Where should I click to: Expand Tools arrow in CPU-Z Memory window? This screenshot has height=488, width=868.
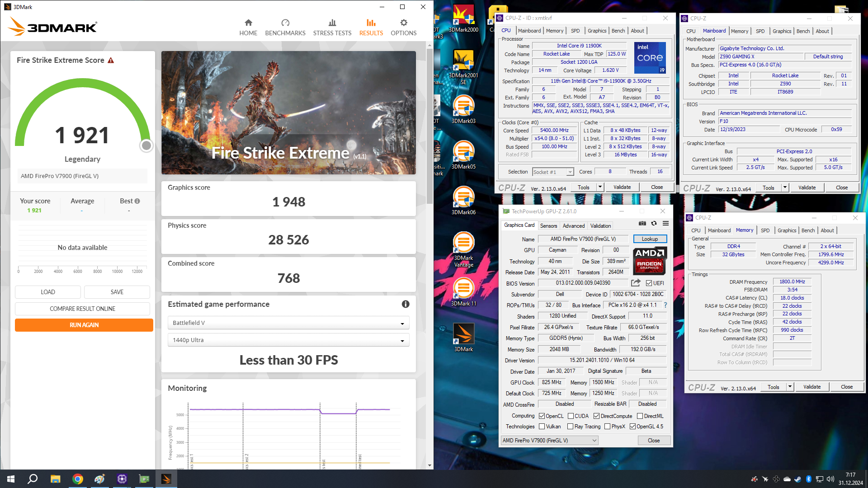(790, 387)
